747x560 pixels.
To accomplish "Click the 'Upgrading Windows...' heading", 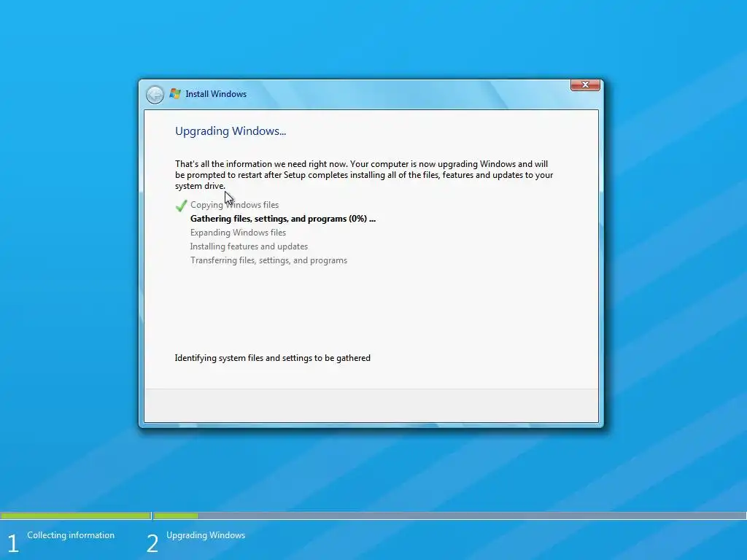I will [x=231, y=131].
